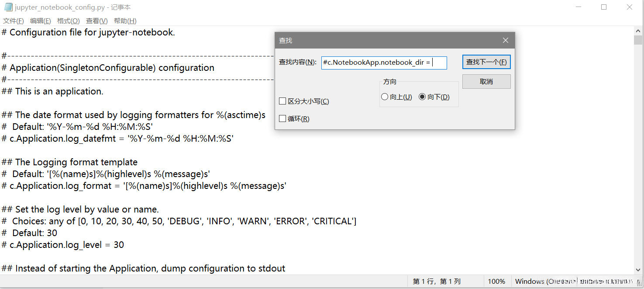The image size is (644, 289).
Task: Open the 查看 menu
Action: pyautogui.click(x=96, y=21)
